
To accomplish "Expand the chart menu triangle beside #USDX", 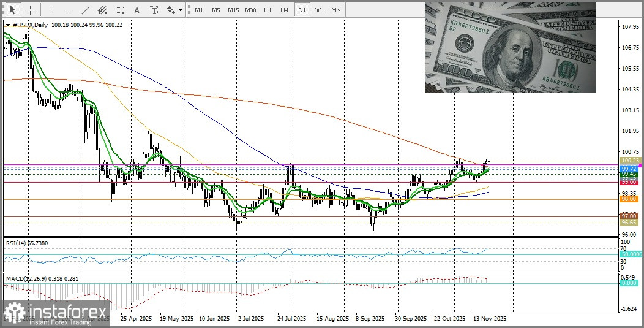I will click(x=7, y=25).
